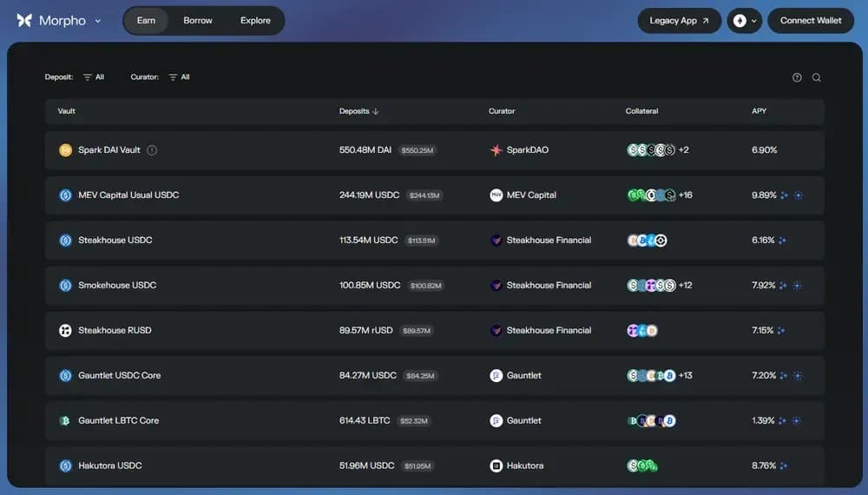Click the 550.48M DAI deposit value
Screen dimensions: 868x495
pyautogui.click(x=365, y=150)
